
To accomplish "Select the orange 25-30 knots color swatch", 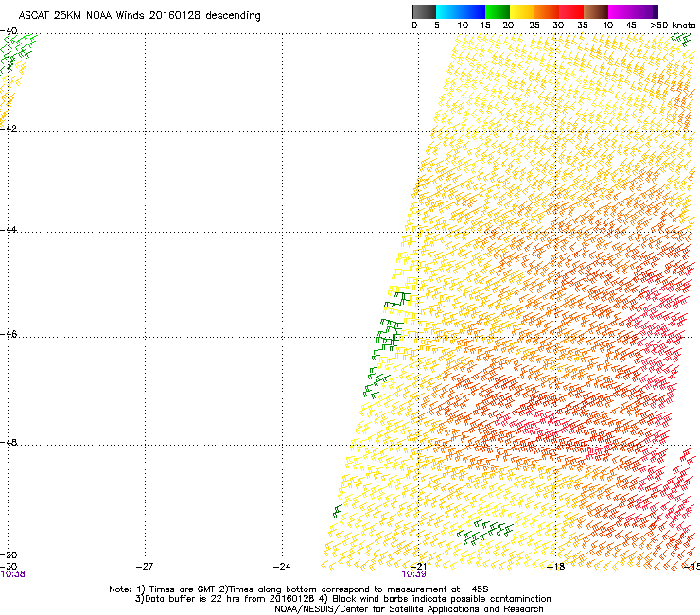I will tap(547, 11).
